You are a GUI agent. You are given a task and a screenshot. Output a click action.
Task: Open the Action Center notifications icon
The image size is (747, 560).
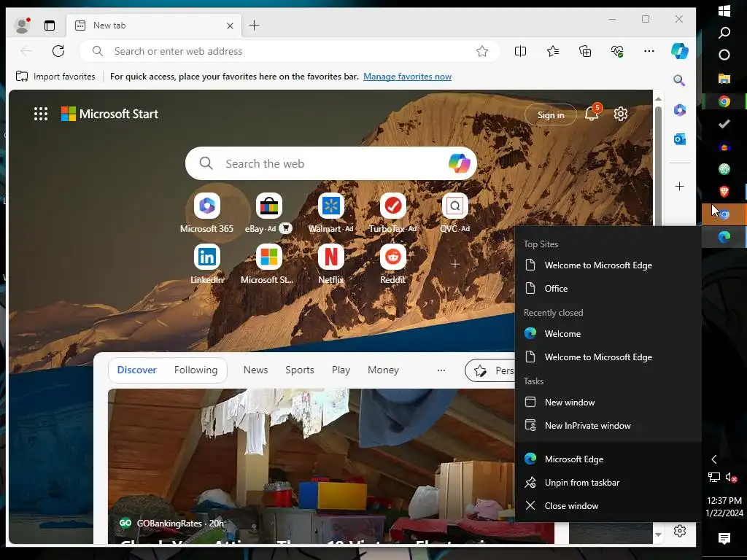pyautogui.click(x=724, y=538)
